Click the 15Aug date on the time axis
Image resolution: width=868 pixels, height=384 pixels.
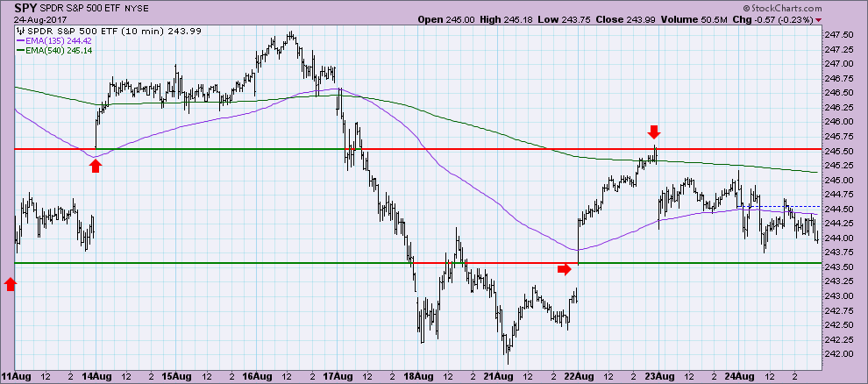tap(176, 376)
